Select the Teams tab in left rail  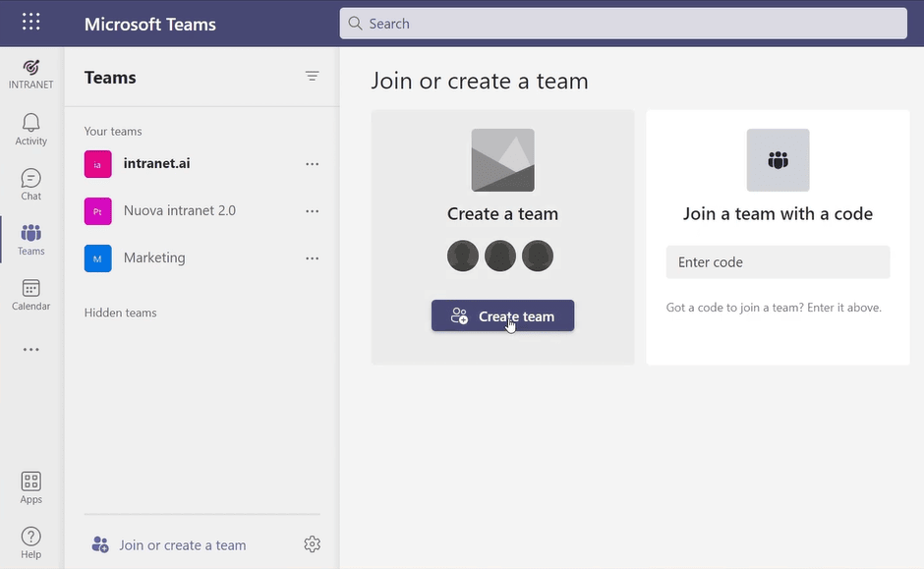tap(31, 239)
